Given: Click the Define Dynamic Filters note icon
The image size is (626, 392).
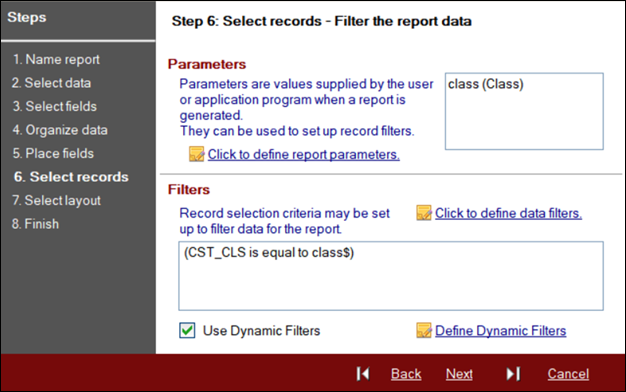Looking at the screenshot, I should click(x=424, y=330).
